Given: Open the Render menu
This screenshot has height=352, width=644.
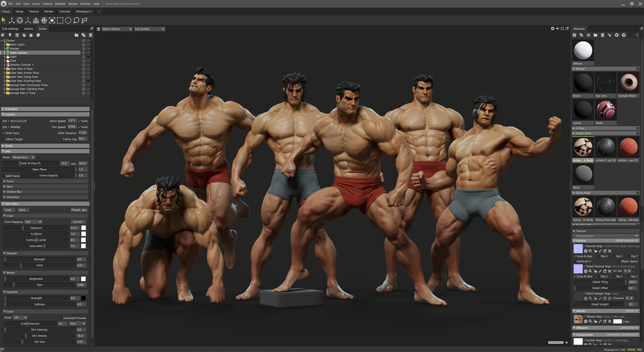Looking at the screenshot, I should (72, 4).
